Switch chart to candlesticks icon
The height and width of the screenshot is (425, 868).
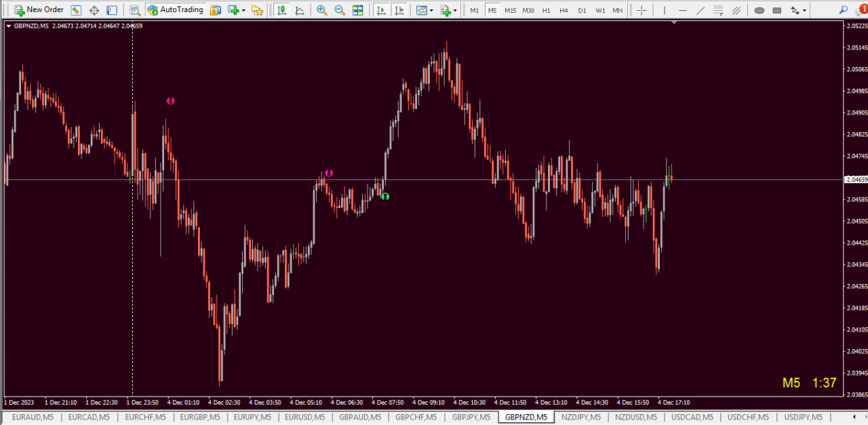tap(281, 10)
